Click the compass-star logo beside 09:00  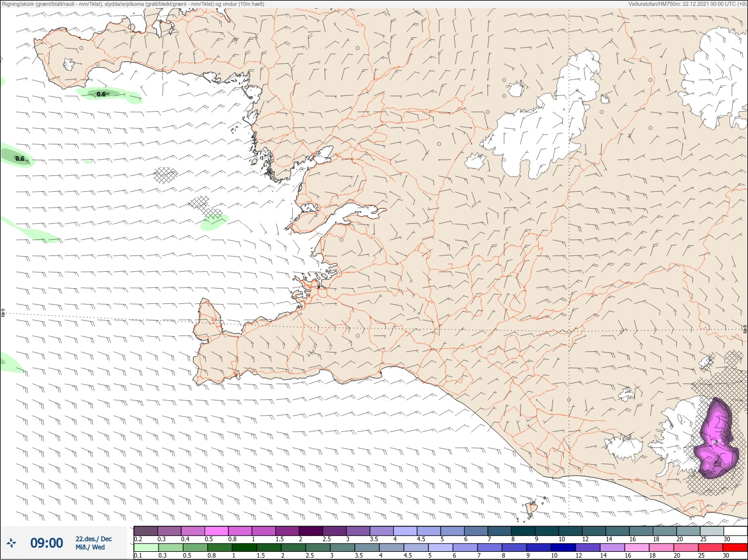tap(11, 543)
